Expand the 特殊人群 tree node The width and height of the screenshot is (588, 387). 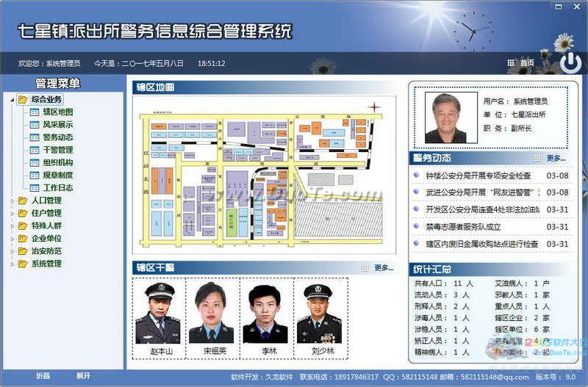12,226
